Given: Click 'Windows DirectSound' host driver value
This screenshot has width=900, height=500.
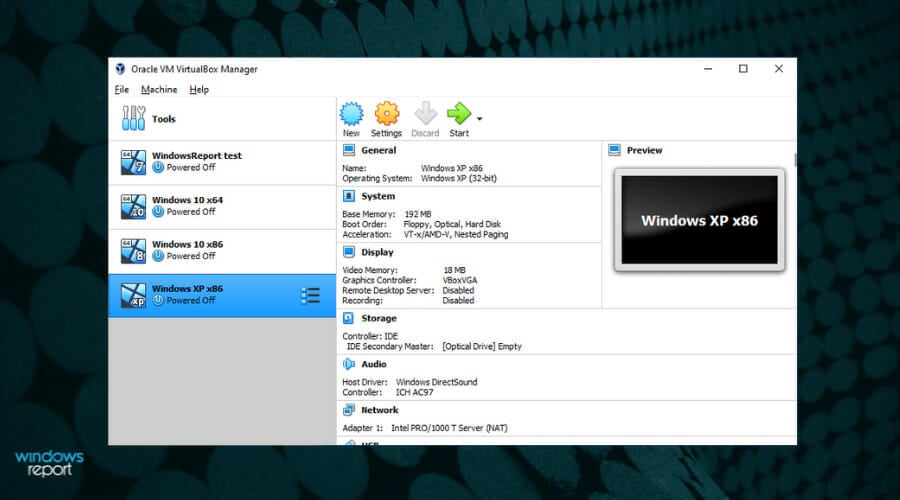Looking at the screenshot, I should (x=436, y=382).
